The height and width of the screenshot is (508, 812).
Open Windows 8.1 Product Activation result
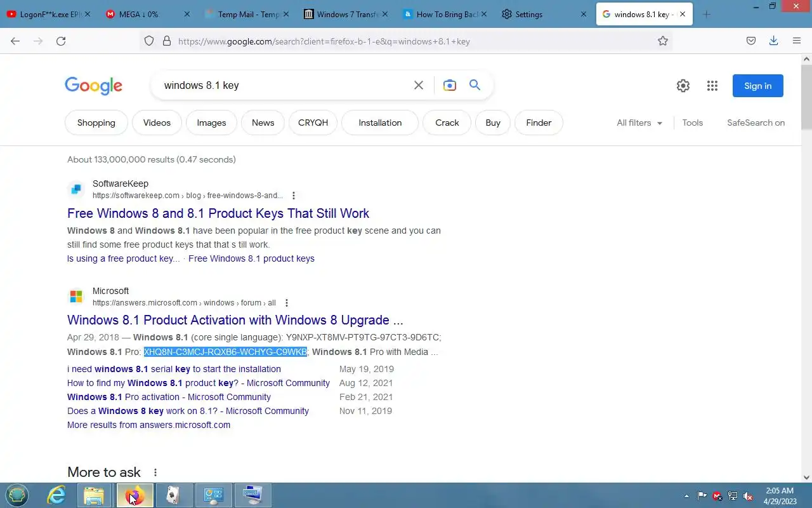[x=235, y=320]
